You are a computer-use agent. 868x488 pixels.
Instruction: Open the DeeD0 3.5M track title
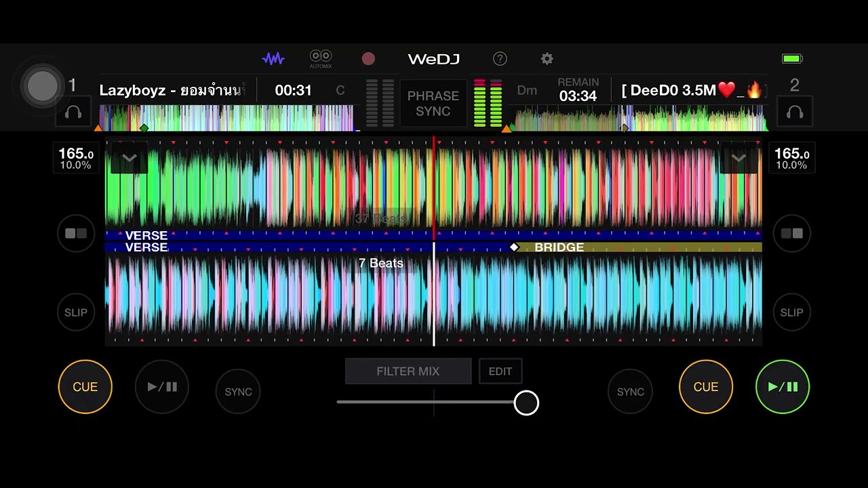pos(692,90)
